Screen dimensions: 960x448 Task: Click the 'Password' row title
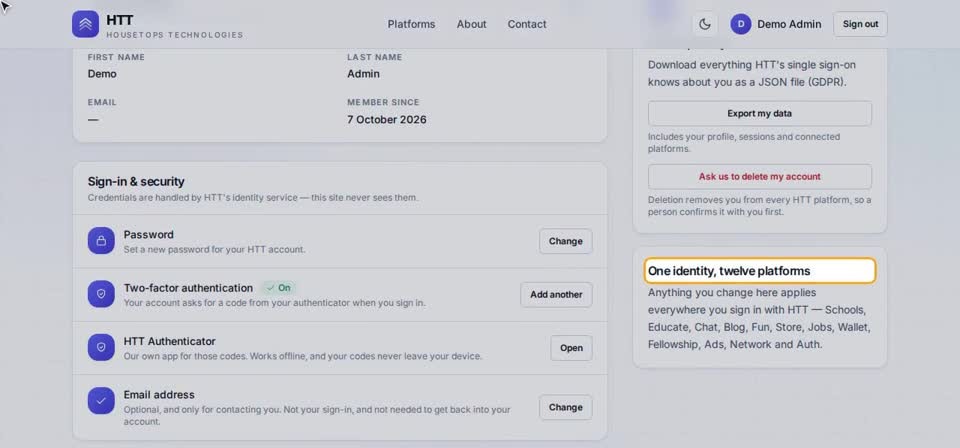click(149, 234)
